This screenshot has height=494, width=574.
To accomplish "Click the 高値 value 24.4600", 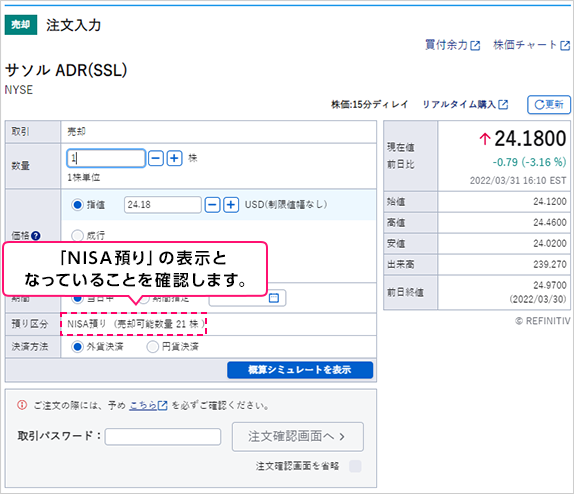I will [x=550, y=222].
